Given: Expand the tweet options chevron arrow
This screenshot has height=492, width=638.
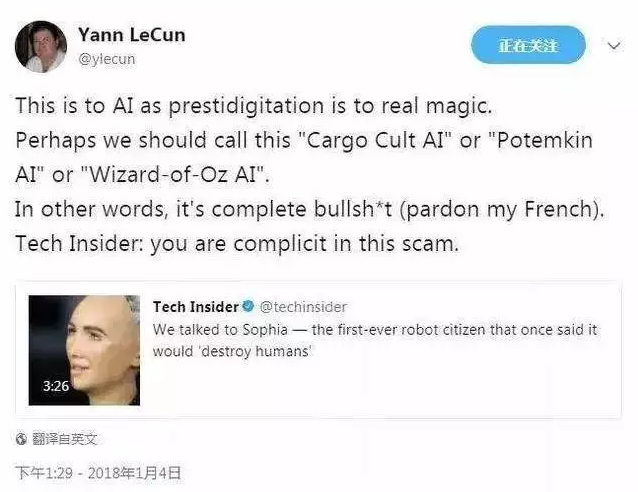Looking at the screenshot, I should click(614, 46).
